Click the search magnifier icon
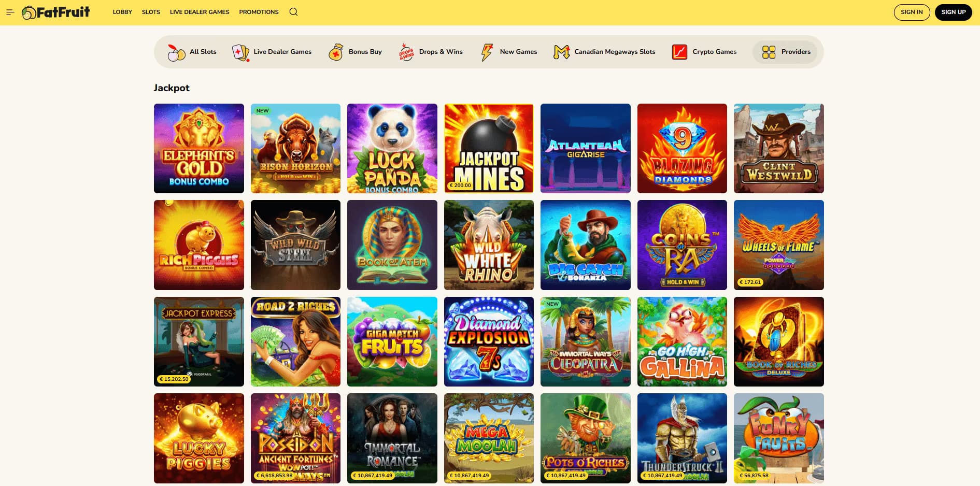980x486 pixels. (293, 12)
